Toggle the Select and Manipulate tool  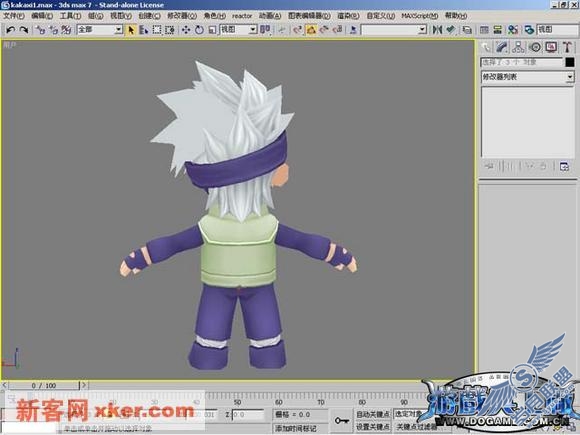click(x=282, y=30)
